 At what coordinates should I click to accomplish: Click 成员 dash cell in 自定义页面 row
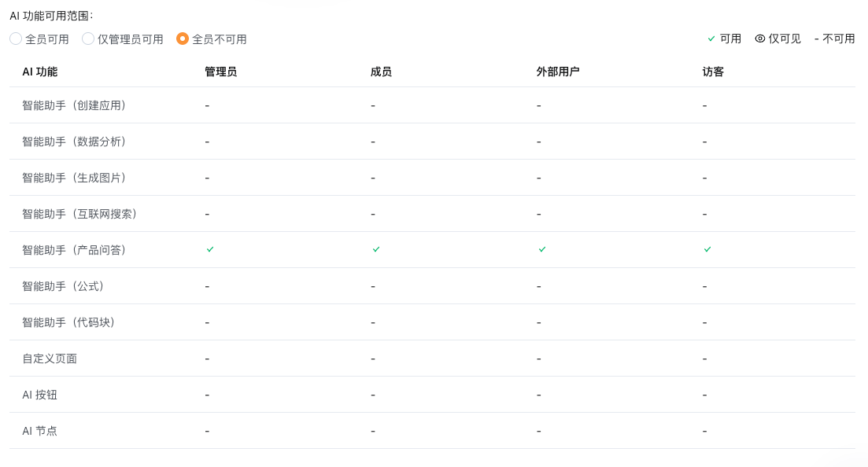pos(373,359)
